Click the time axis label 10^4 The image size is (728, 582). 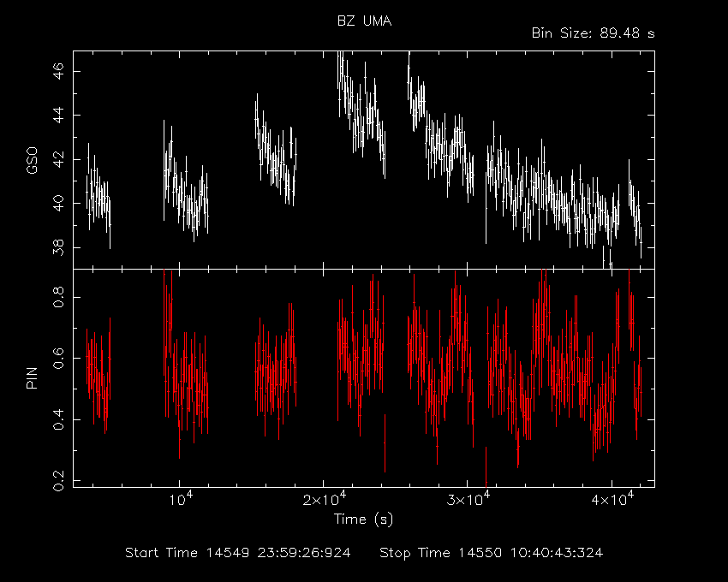coord(180,499)
